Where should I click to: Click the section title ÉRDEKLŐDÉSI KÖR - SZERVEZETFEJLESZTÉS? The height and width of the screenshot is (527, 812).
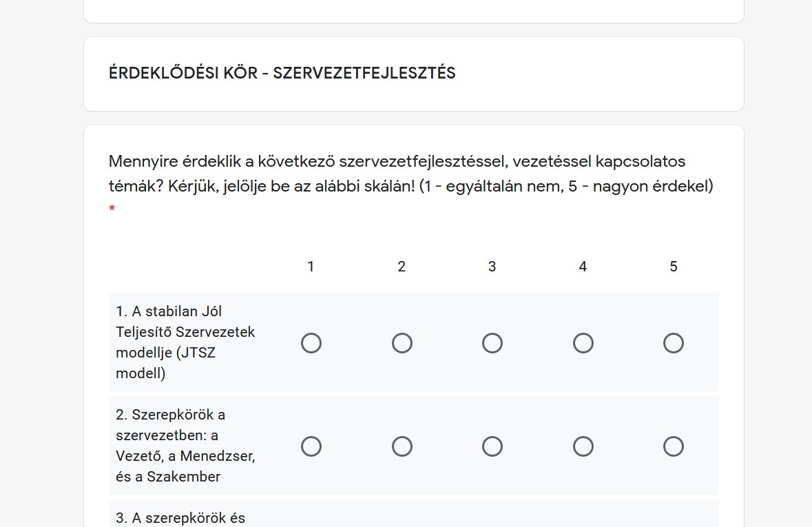281,73
